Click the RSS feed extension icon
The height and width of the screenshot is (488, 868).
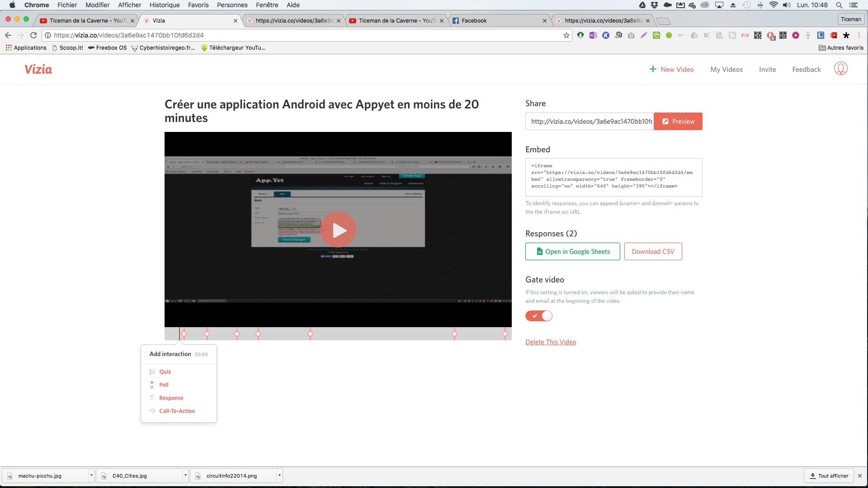732,35
